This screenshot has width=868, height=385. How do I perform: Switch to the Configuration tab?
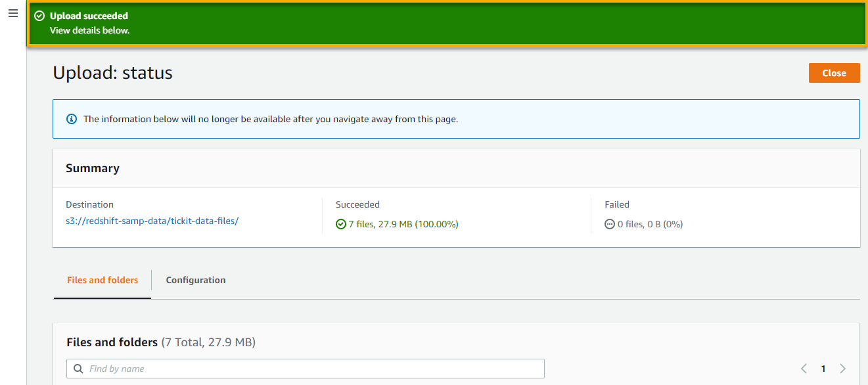(x=196, y=280)
